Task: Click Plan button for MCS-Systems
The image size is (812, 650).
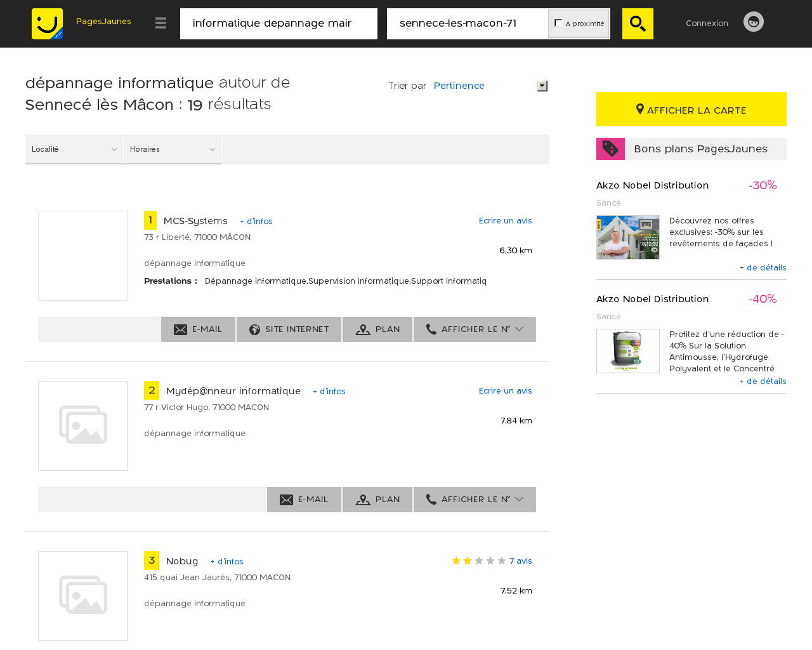Action: pyautogui.click(x=377, y=329)
